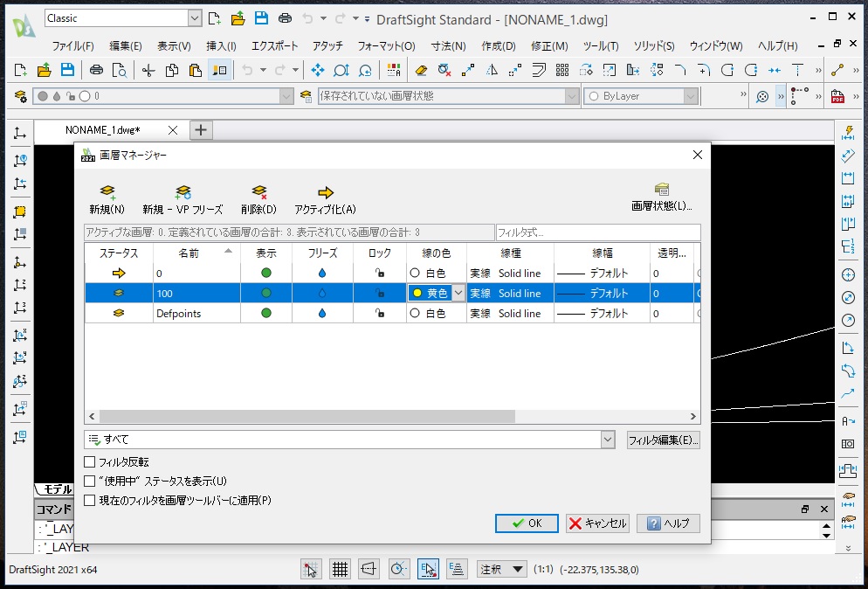Click the New layer icon 新規(N)
This screenshot has height=589, width=868.
click(x=107, y=193)
